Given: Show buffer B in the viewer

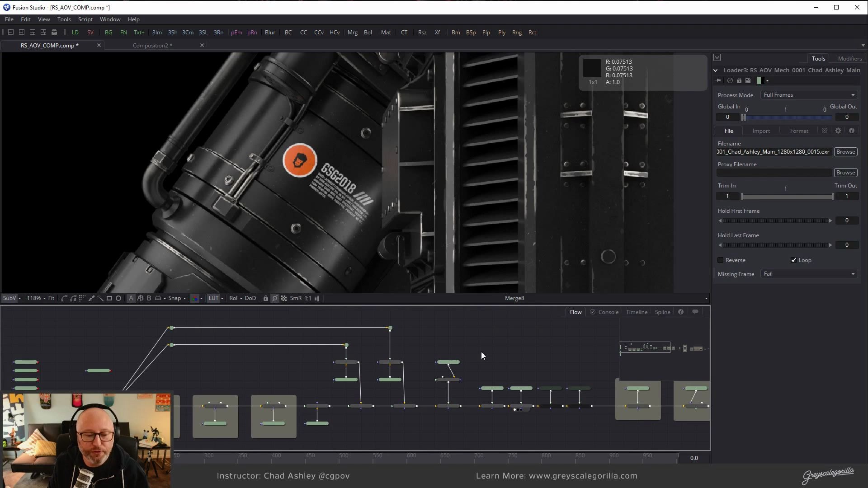Looking at the screenshot, I should [149, 298].
